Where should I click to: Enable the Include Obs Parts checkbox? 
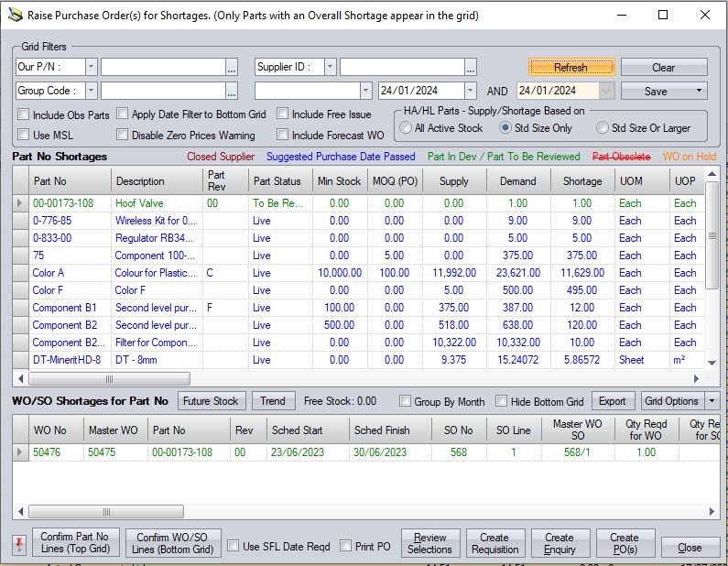pos(24,115)
